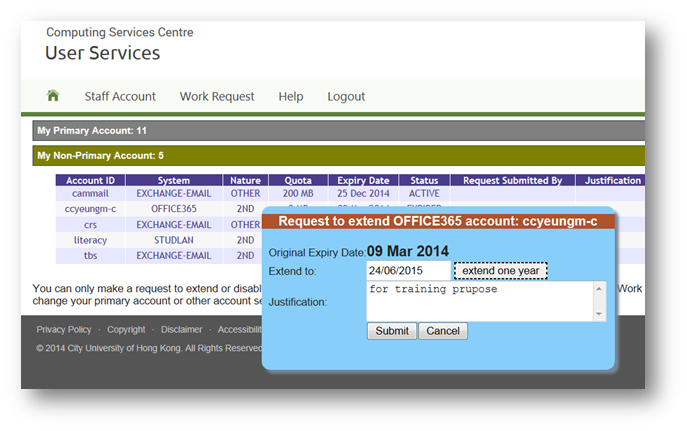This screenshot has height=431, width=687.
Task: Expand the My Primary Account section
Action: pyautogui.click(x=92, y=131)
